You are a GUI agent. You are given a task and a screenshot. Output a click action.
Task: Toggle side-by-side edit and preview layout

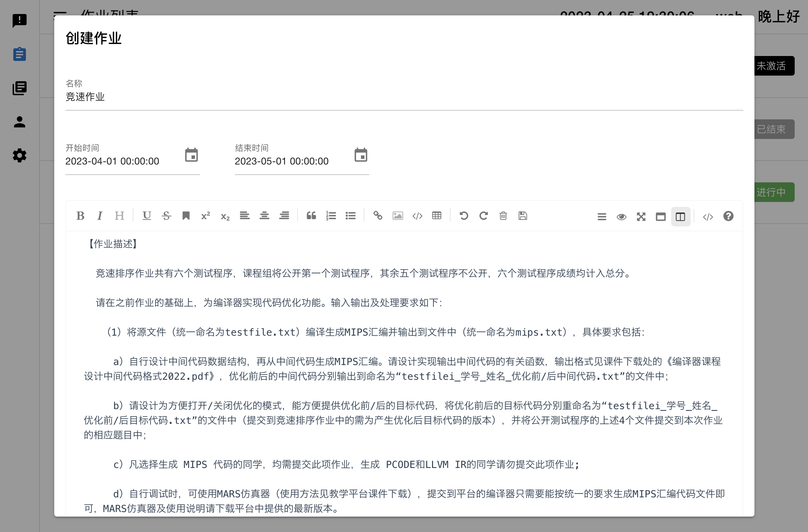(681, 217)
